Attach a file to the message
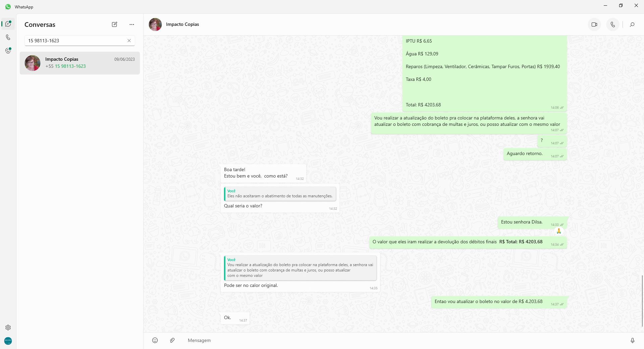Viewport: 644px width, 349px height. (172, 340)
